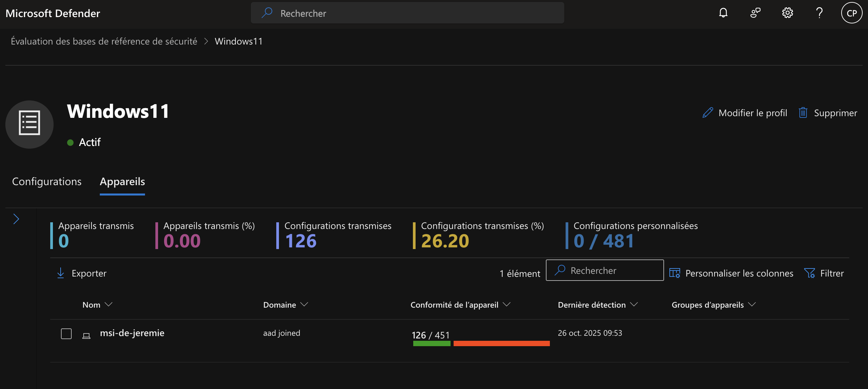Click the laptop icon beside msi-de-jeremie
Image resolution: width=868 pixels, height=389 pixels.
pyautogui.click(x=86, y=335)
